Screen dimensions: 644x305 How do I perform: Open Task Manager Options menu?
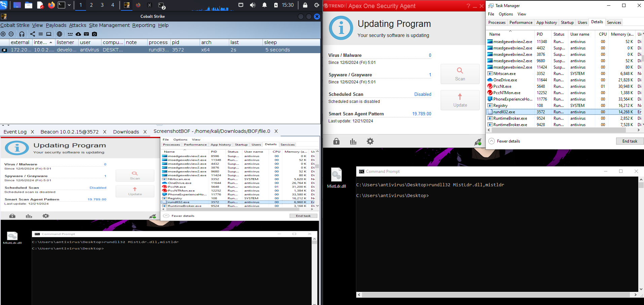[x=506, y=14]
